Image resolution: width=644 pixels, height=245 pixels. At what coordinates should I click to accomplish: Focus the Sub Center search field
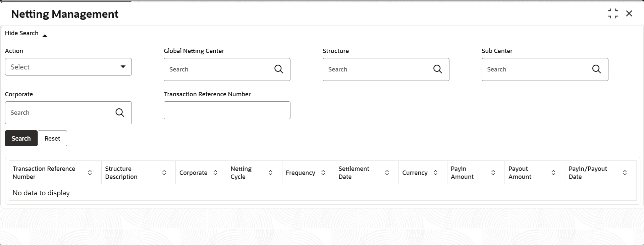coord(535,69)
